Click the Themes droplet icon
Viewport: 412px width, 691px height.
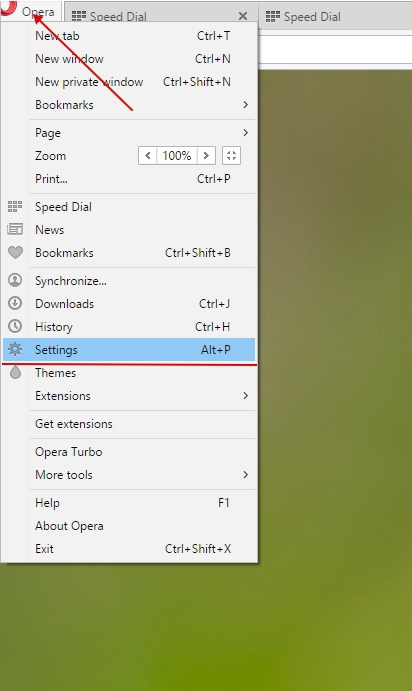[15, 372]
